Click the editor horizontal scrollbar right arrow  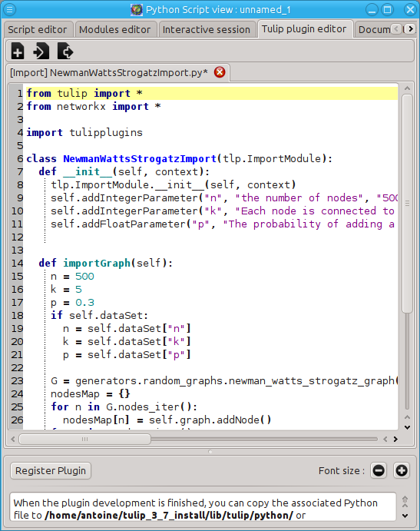(395, 440)
